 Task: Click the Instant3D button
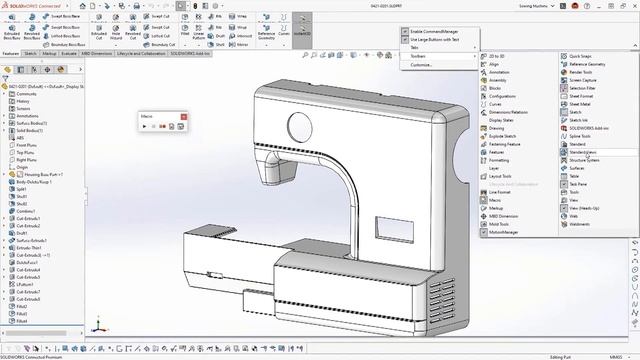coord(302,30)
